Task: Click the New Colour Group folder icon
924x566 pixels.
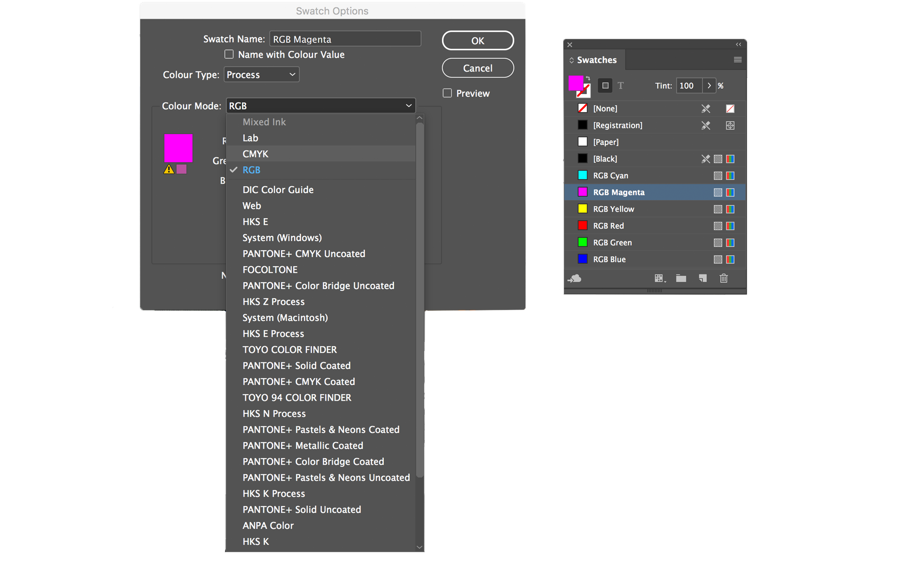Action: [680, 277]
